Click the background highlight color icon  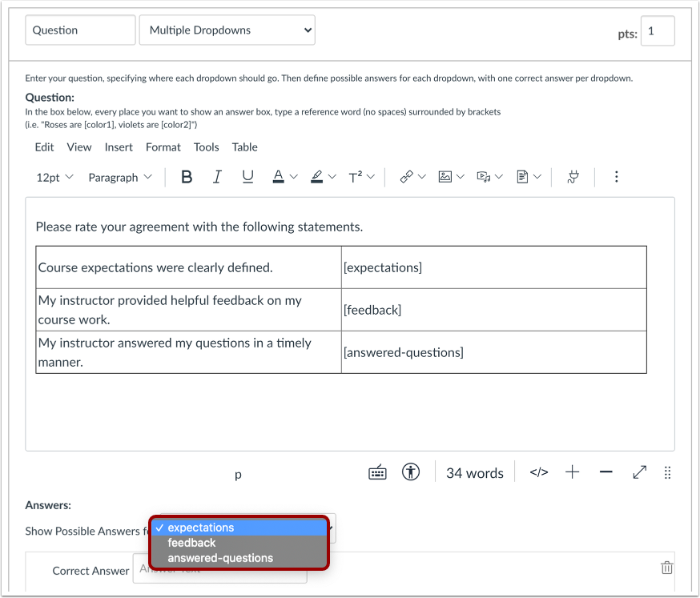point(316,177)
